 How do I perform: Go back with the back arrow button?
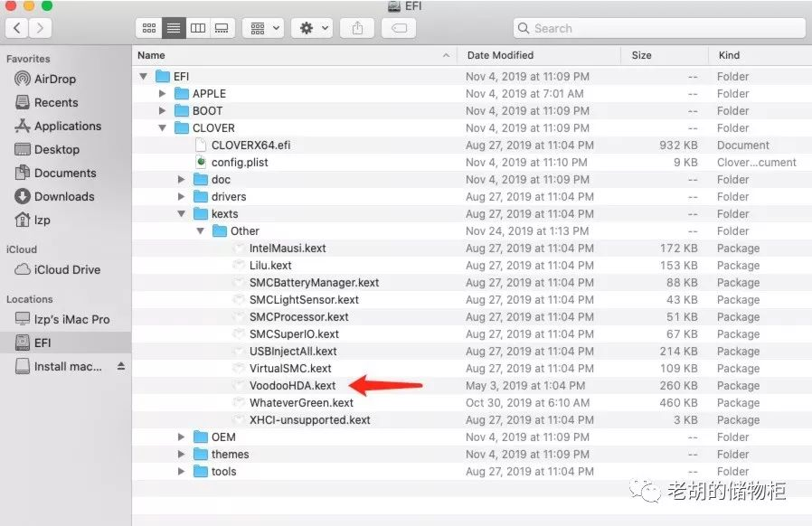point(17,28)
